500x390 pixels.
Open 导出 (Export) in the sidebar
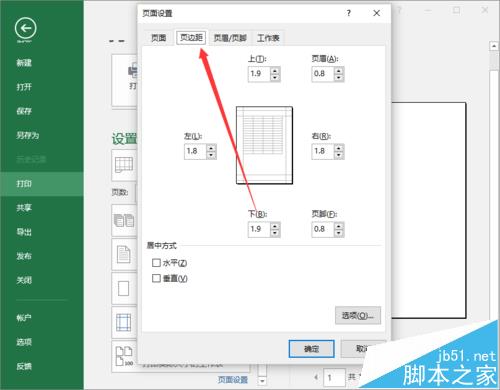tap(24, 232)
